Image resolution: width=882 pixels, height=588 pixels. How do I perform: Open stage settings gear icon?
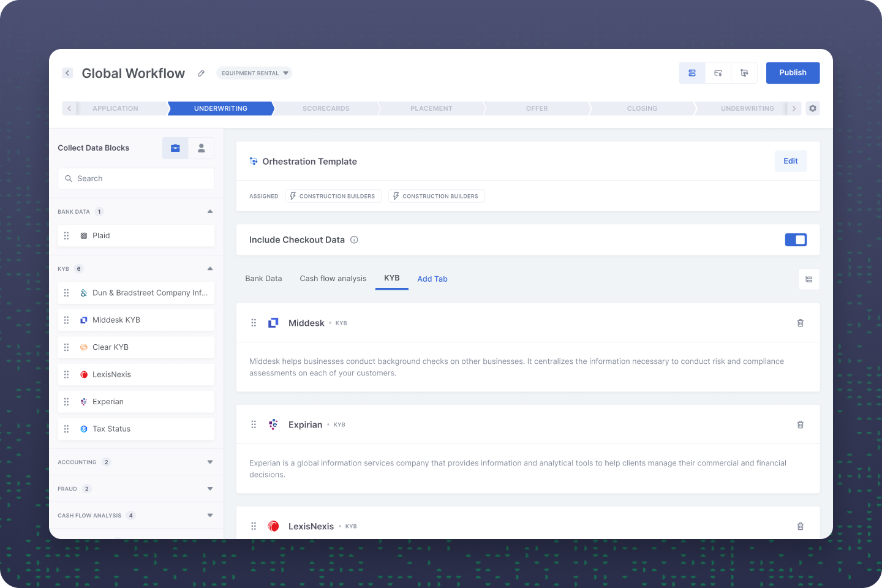813,108
